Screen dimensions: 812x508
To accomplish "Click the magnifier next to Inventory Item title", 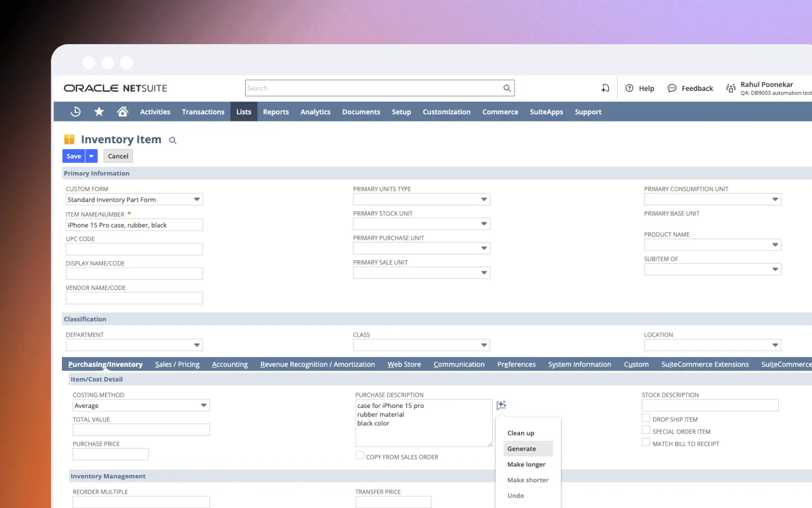I will (173, 141).
